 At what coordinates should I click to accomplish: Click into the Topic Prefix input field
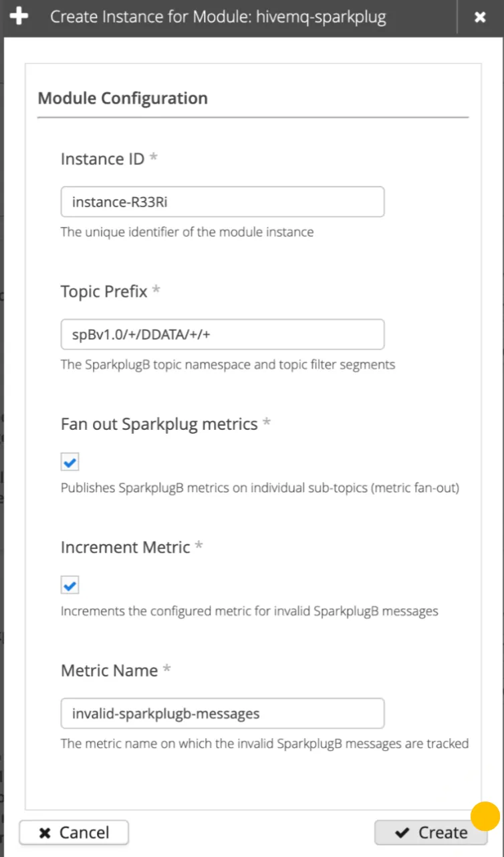tap(223, 334)
